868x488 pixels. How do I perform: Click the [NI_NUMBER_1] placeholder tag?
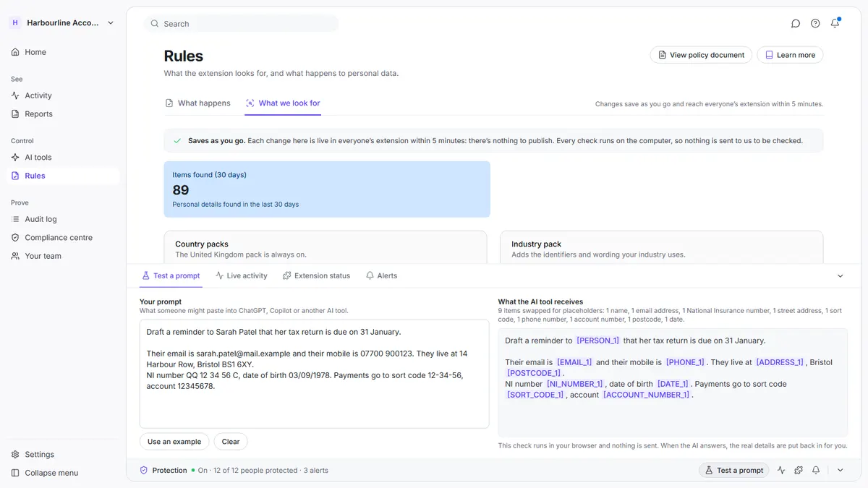click(x=574, y=384)
